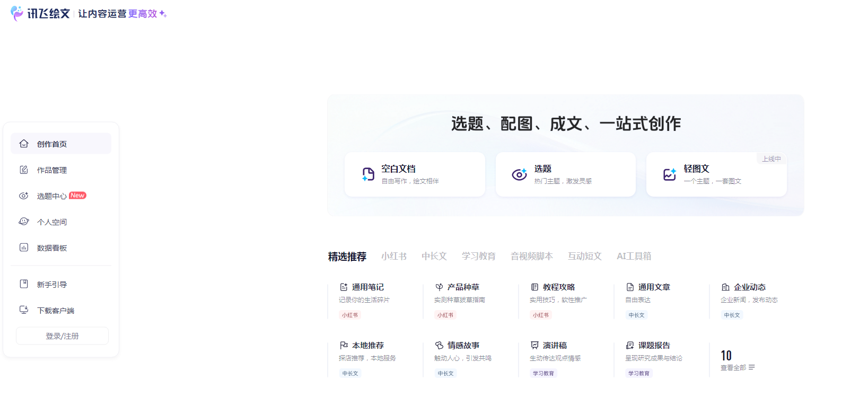Click the 下载客户端 monitor icon
The width and height of the screenshot is (868, 397).
pos(24,310)
